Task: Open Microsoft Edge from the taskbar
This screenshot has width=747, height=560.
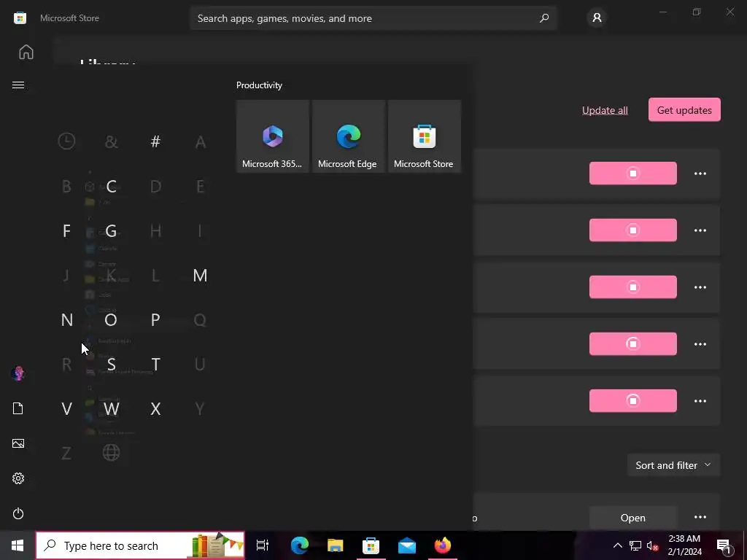Action: point(300,545)
